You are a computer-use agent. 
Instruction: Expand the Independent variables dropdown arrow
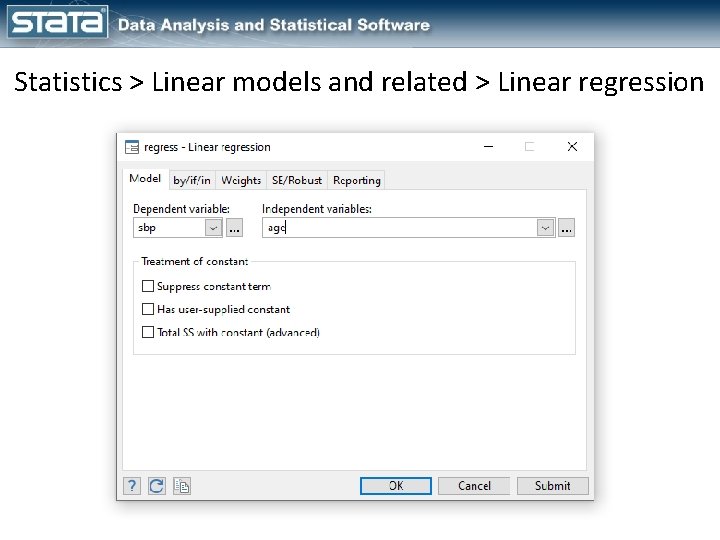point(546,228)
